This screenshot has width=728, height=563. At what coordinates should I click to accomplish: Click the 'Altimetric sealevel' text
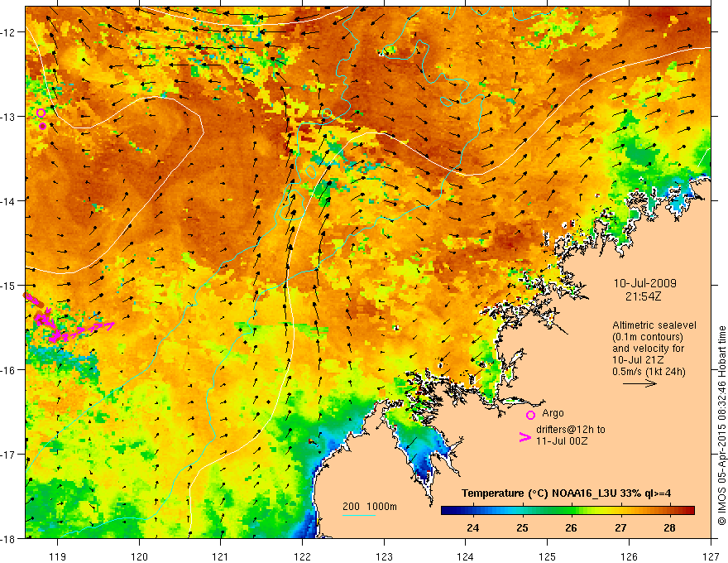pyautogui.click(x=654, y=325)
